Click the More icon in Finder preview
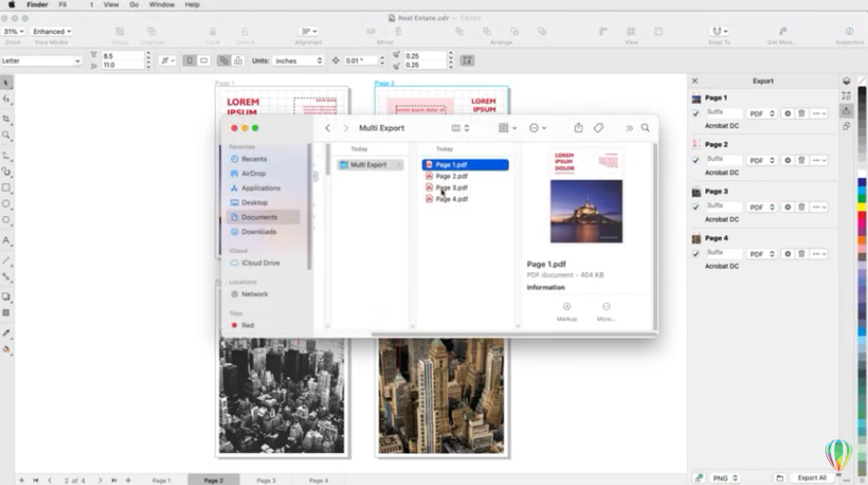 pos(606,307)
